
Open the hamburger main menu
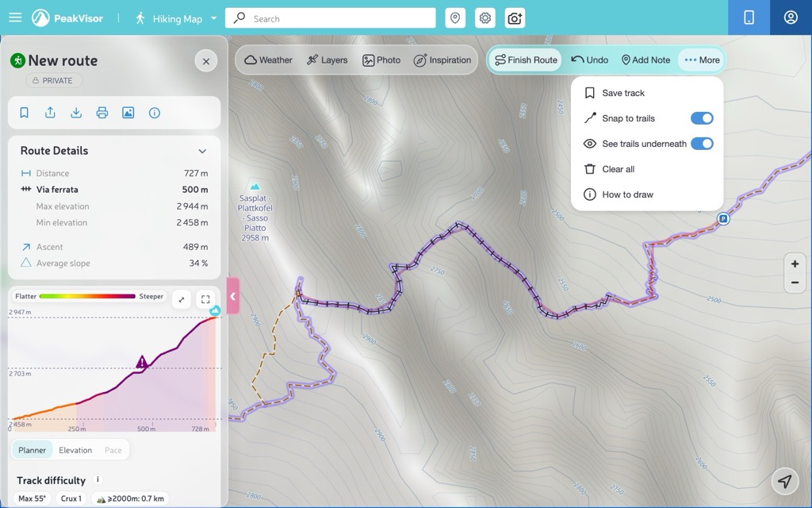[16, 17]
